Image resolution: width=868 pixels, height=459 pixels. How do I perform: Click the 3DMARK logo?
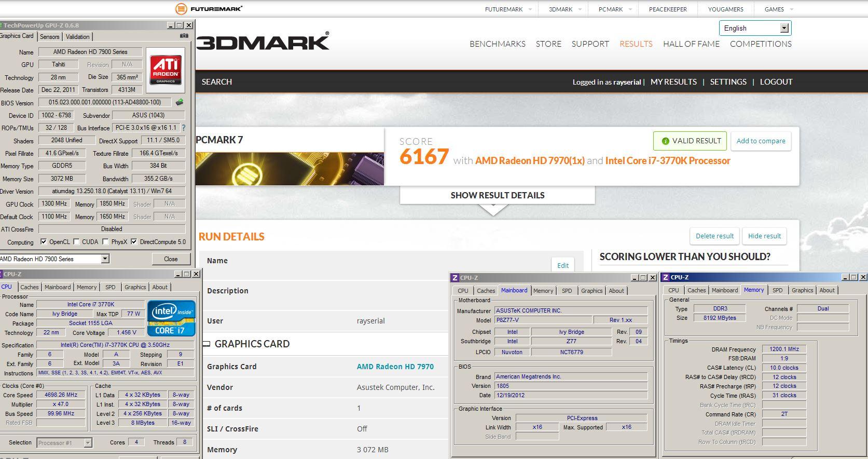(x=263, y=42)
